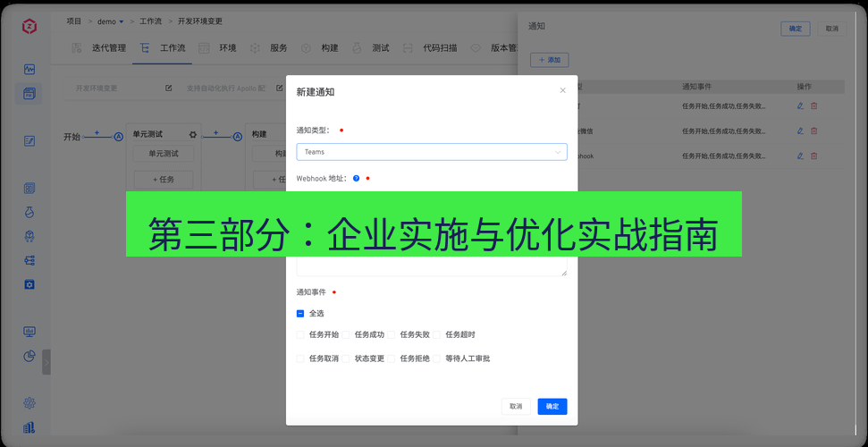Delete the first notification row
This screenshot has height=447, width=868.
pos(813,105)
